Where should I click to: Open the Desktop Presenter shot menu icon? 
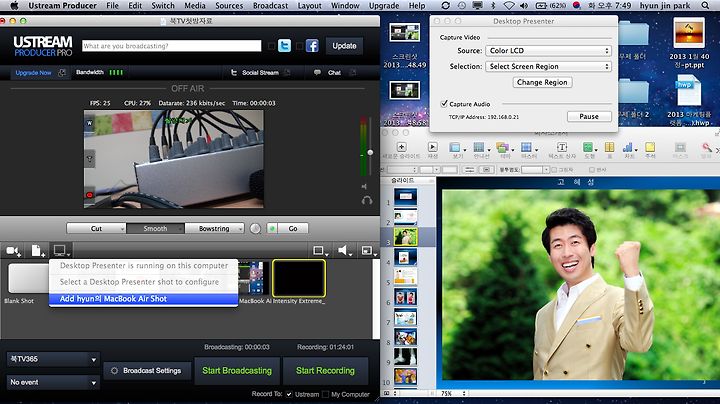[62, 251]
